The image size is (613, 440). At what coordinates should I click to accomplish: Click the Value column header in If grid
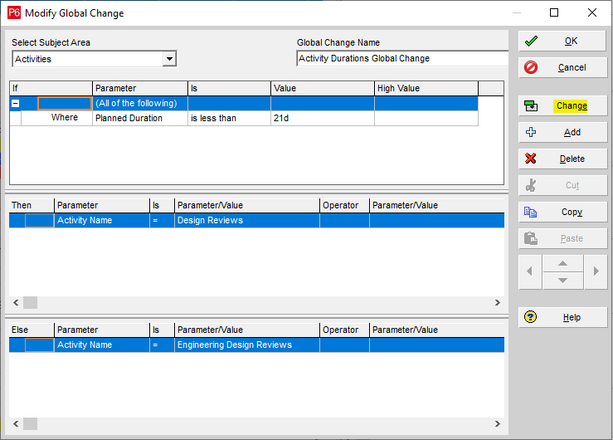322,88
